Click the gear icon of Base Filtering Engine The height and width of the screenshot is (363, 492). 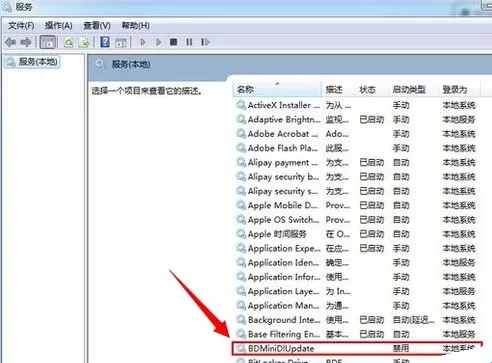point(241,334)
